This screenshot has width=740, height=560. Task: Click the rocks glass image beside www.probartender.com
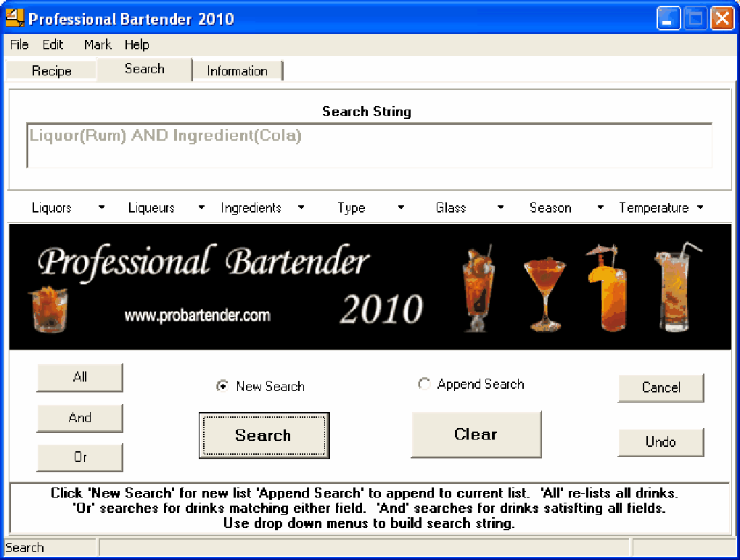[x=49, y=309]
